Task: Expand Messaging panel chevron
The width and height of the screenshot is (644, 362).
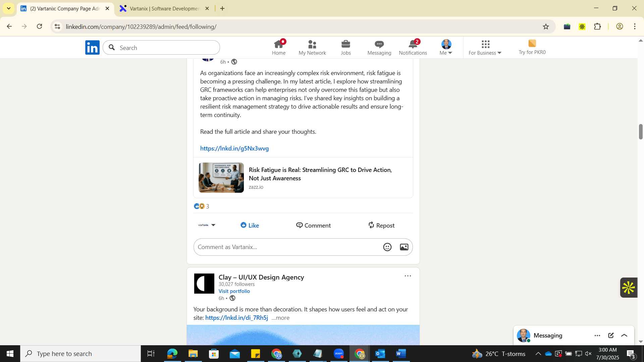Action: click(624, 336)
